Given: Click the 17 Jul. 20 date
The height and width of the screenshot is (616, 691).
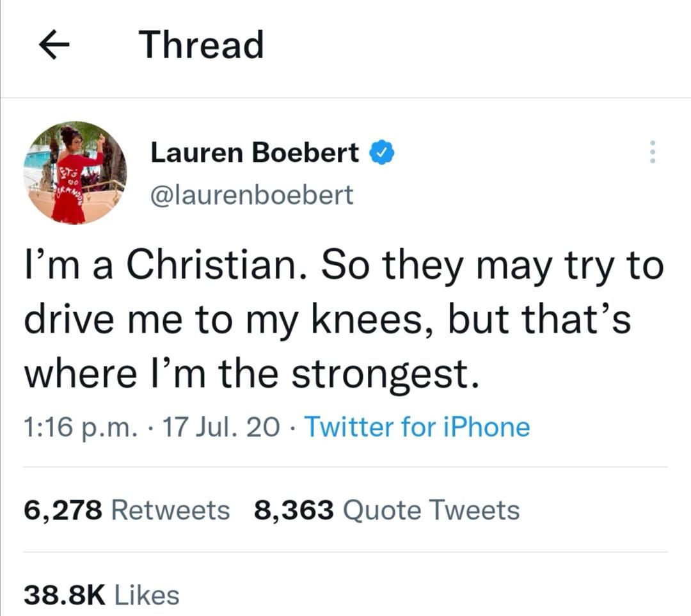Looking at the screenshot, I should [221, 427].
